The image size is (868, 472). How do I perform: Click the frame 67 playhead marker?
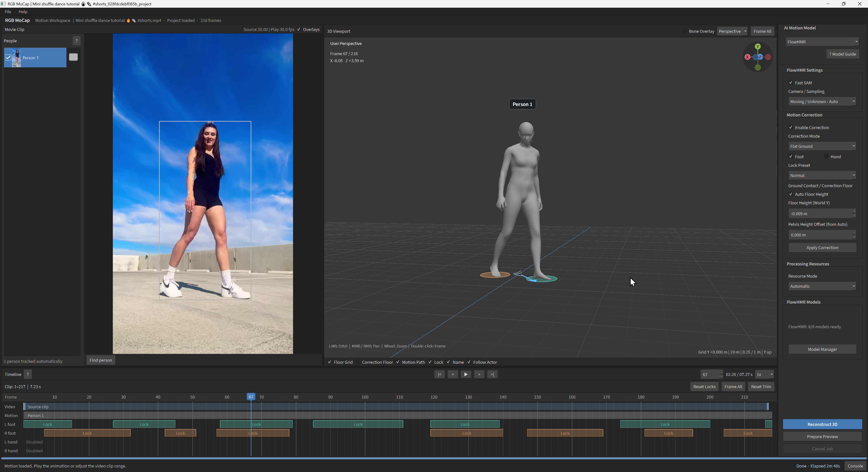click(x=251, y=397)
